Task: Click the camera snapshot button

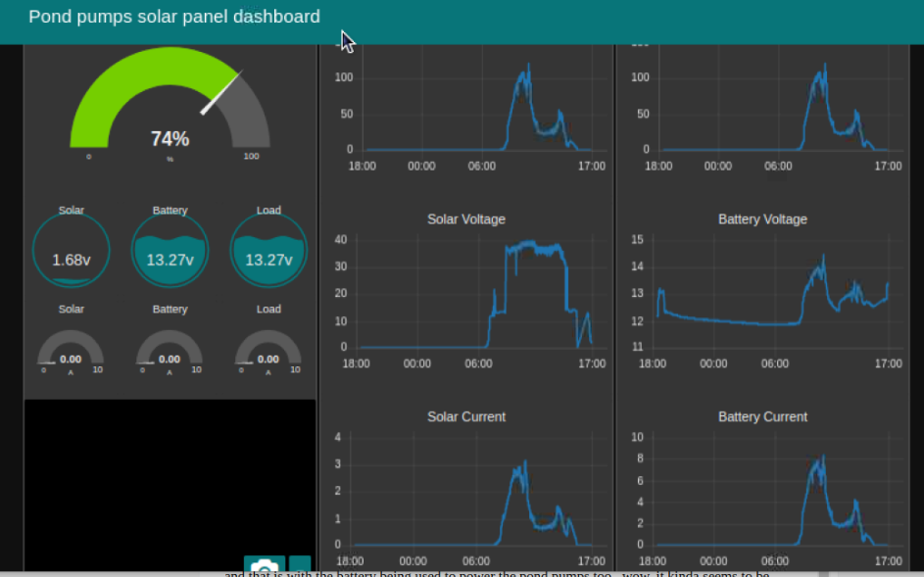Action: tap(265, 564)
